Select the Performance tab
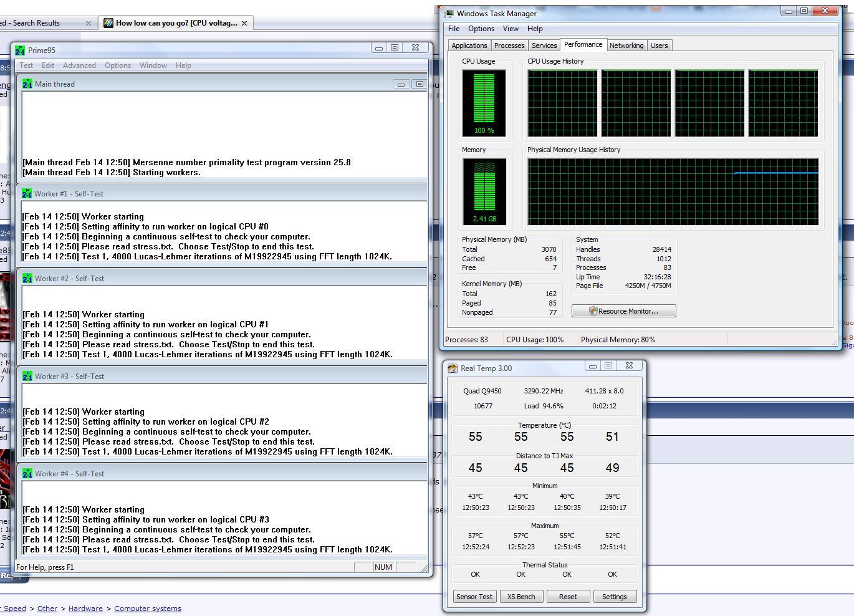 [583, 44]
